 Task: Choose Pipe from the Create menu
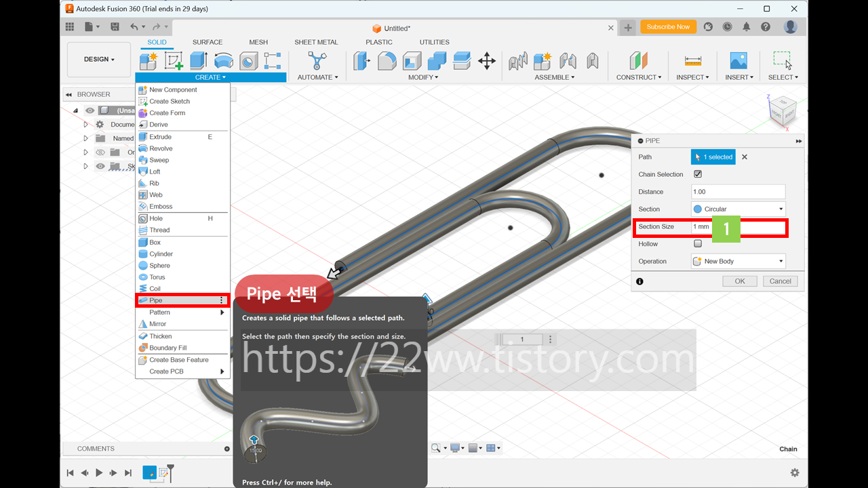(182, 300)
